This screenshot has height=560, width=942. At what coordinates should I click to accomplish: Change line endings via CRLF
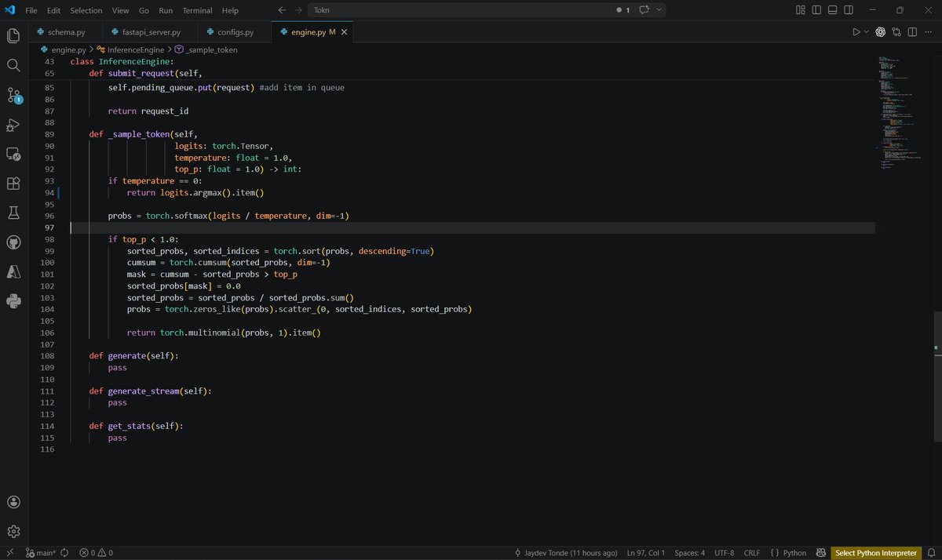(x=752, y=553)
